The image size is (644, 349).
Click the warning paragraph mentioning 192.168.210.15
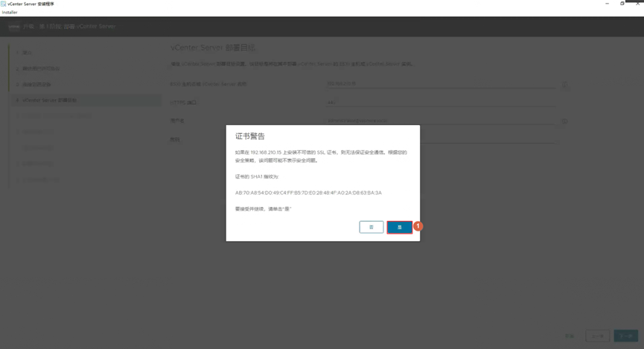(x=321, y=156)
